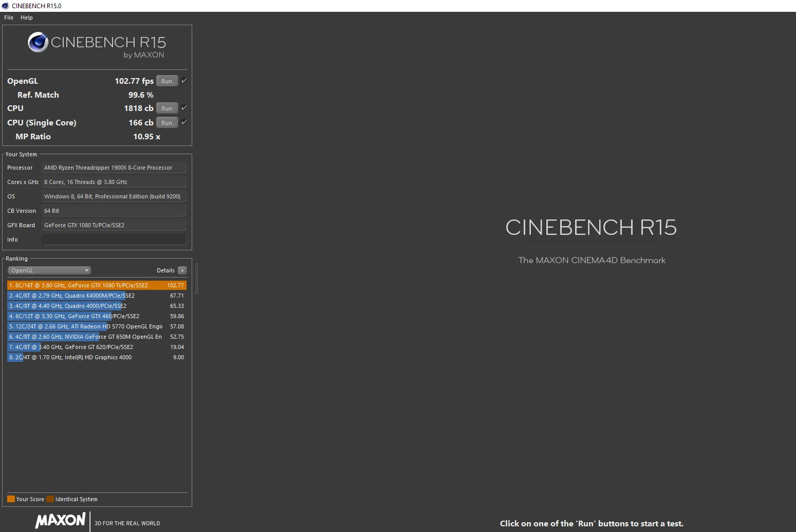The image size is (796, 532).
Task: Click the single core score 166 cb
Action: tap(141, 123)
